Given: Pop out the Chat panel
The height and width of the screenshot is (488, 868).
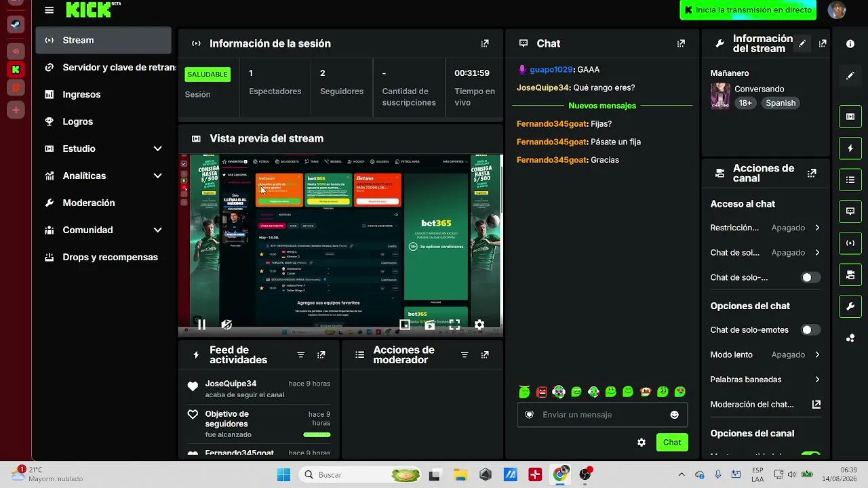Looking at the screenshot, I should tap(681, 43).
